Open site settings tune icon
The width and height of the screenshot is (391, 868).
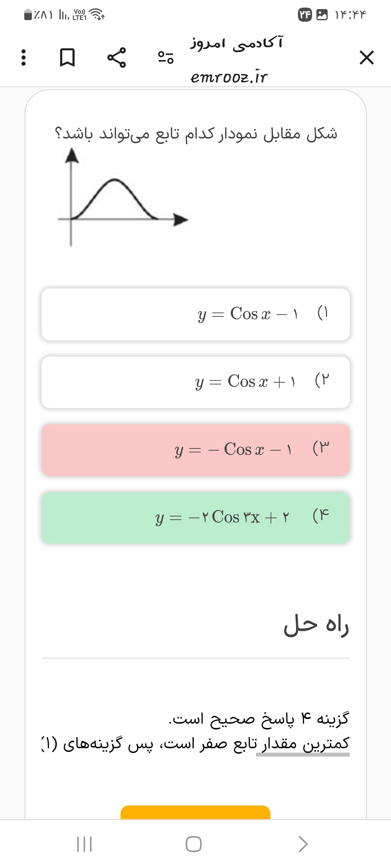coord(166,58)
